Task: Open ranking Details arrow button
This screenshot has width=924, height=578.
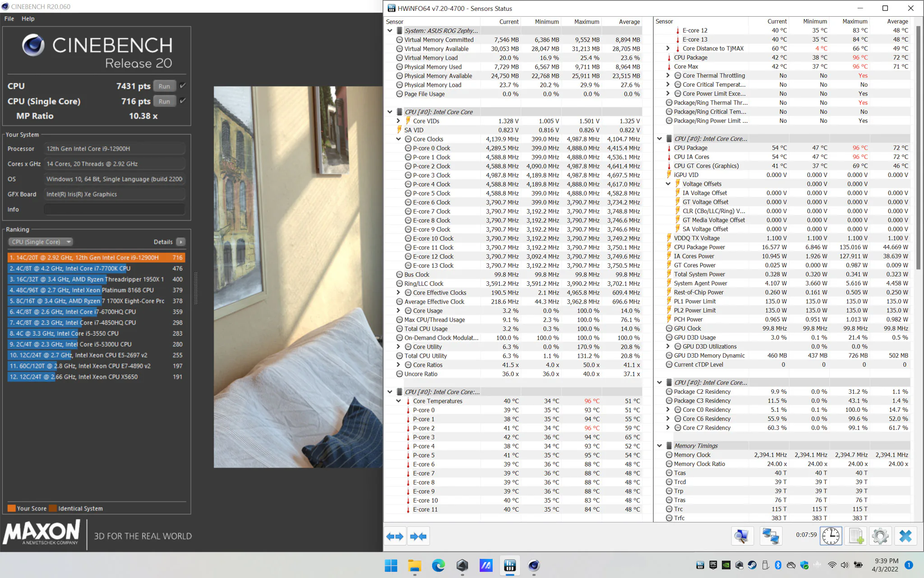Action: [180, 242]
